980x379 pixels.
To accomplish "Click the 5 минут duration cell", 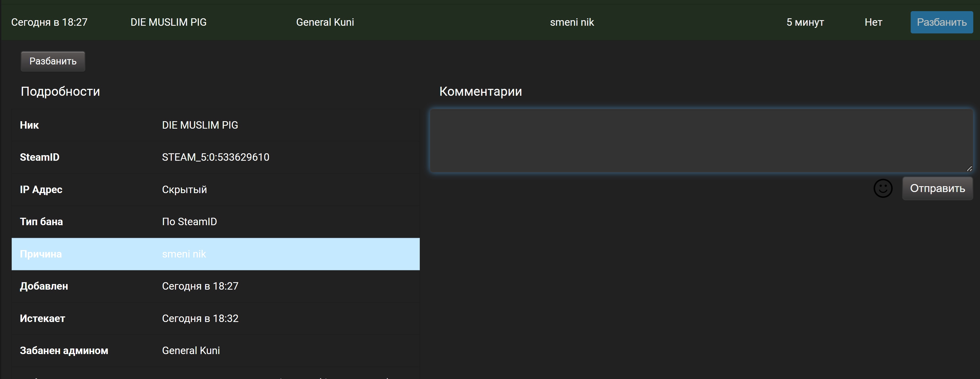I will [805, 22].
